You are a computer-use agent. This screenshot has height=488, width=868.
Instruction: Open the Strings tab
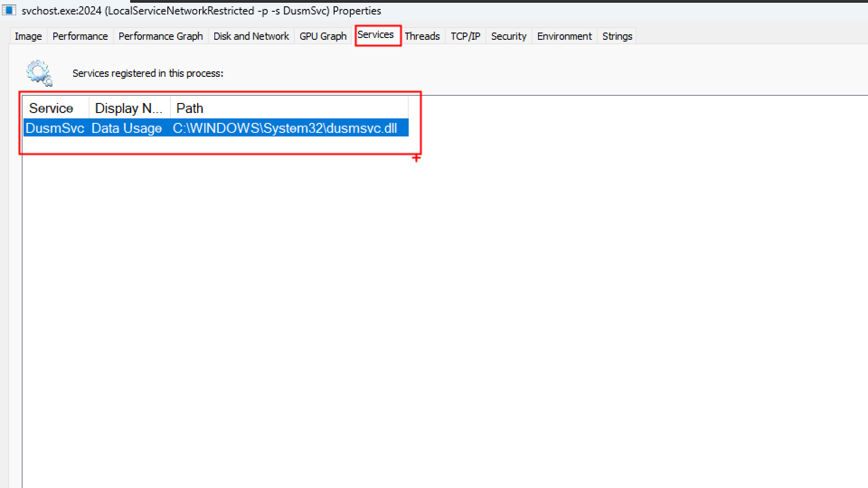(617, 36)
